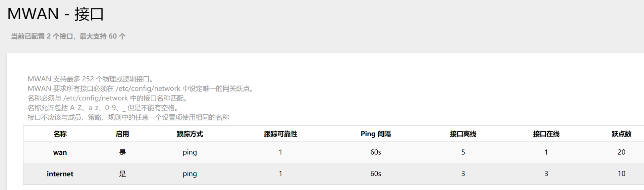The height and width of the screenshot is (190, 644).
Task: Select the 60s ping interval for wan
Action: (376, 152)
